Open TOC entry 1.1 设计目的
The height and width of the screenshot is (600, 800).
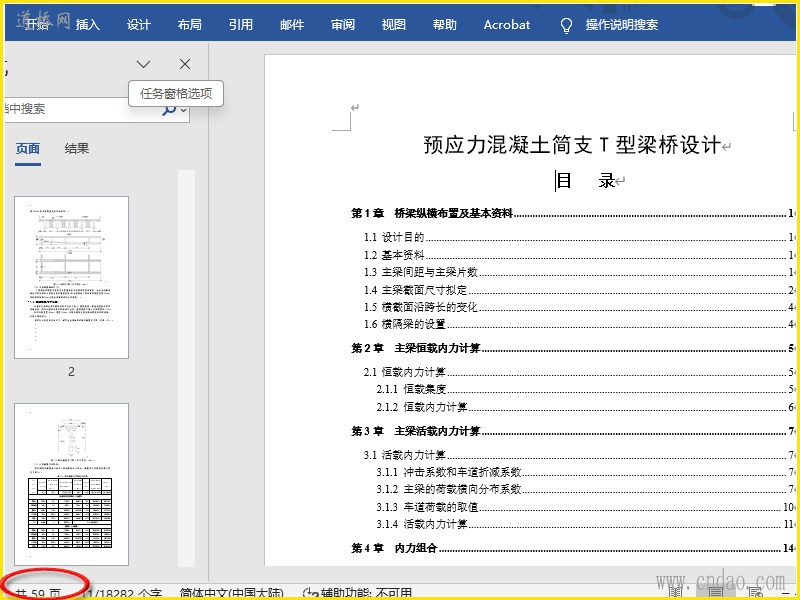tap(579, 237)
